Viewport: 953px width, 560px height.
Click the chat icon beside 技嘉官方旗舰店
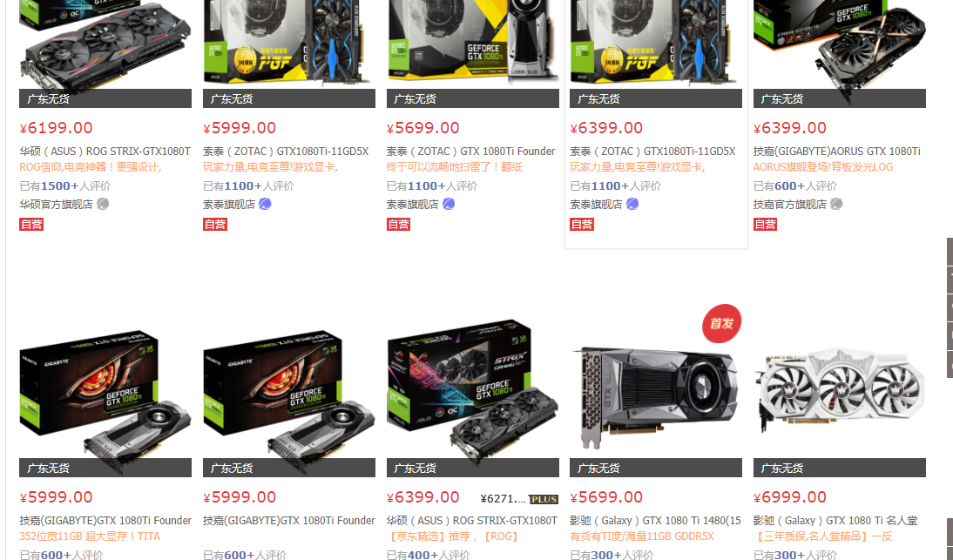pos(836,204)
